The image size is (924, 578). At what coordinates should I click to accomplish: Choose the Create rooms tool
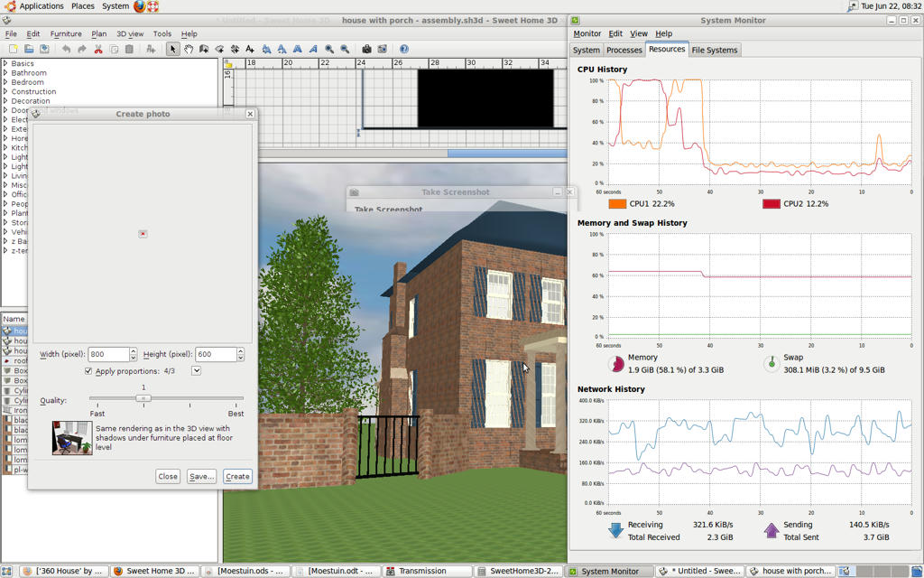pyautogui.click(x=219, y=49)
